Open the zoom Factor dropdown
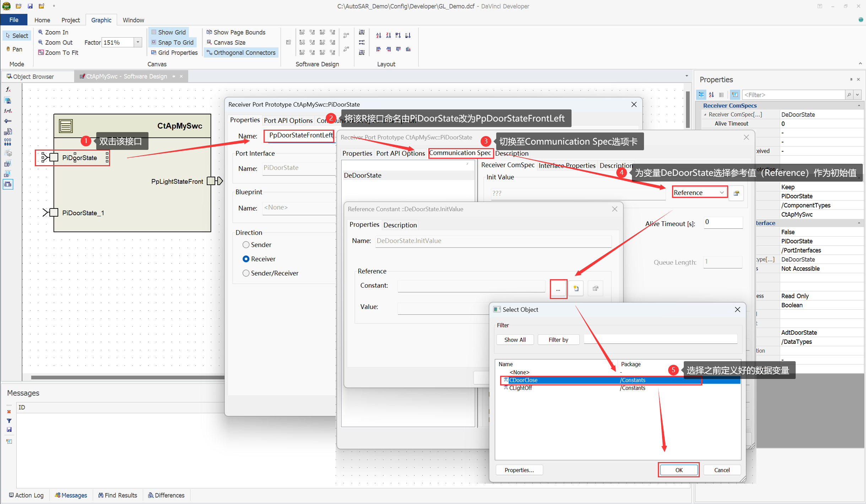 click(138, 42)
